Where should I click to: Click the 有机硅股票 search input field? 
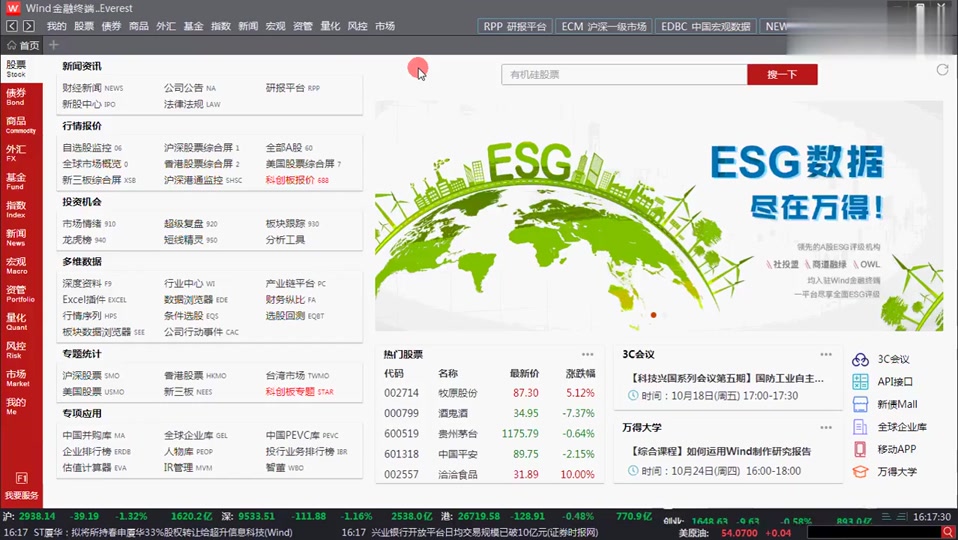pyautogui.click(x=624, y=75)
